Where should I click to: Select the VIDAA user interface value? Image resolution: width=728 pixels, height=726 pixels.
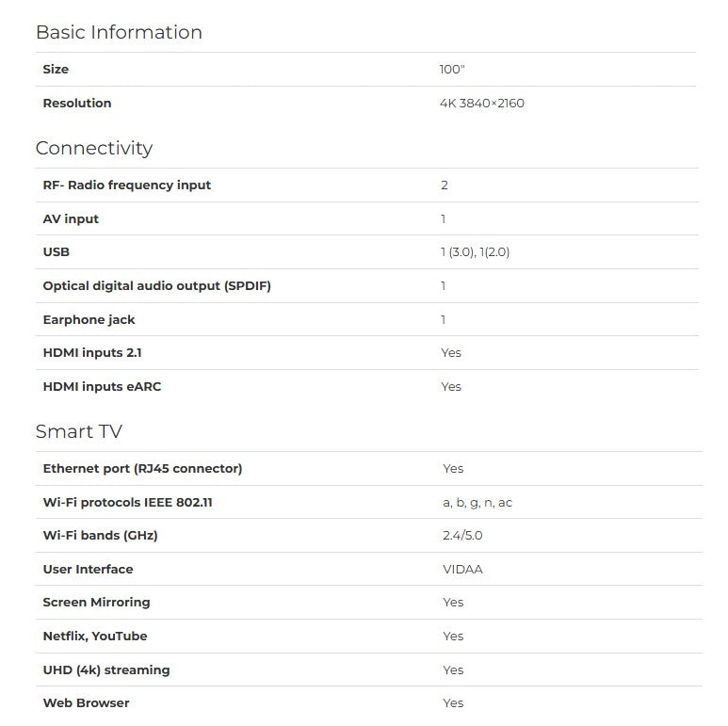tap(463, 570)
